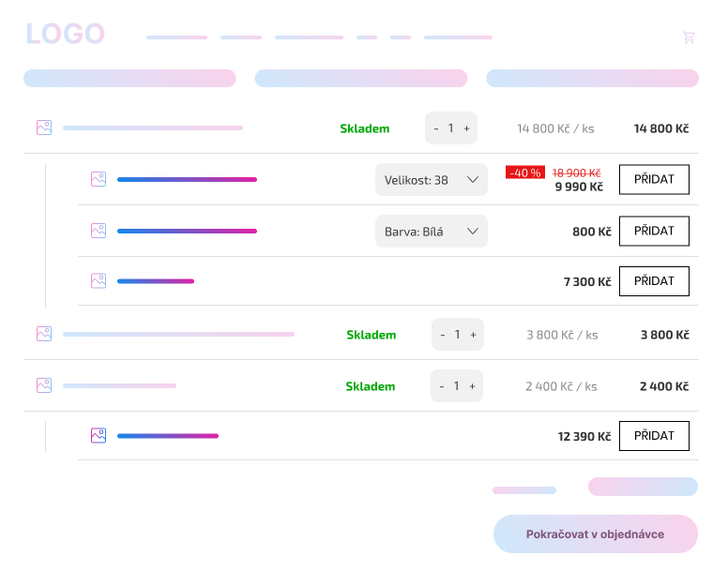The width and height of the screenshot is (728, 571).
Task: Decrease quantity of the 2 400 Kč item
Action: tap(442, 386)
